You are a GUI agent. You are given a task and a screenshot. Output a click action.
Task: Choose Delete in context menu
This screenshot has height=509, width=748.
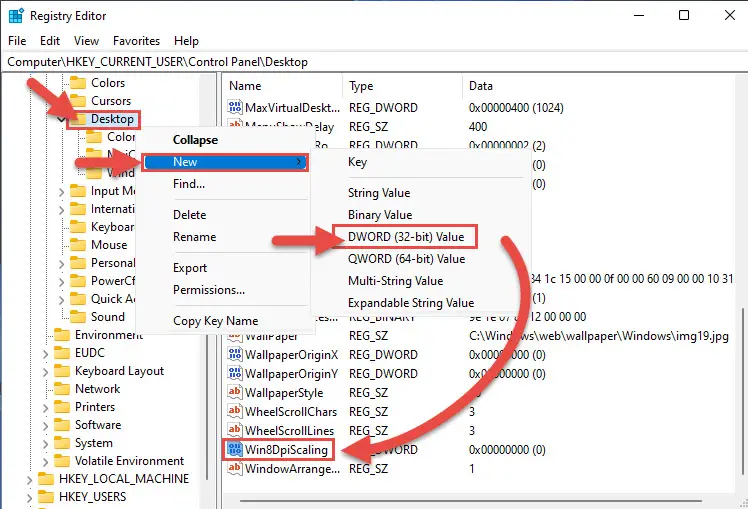189,215
